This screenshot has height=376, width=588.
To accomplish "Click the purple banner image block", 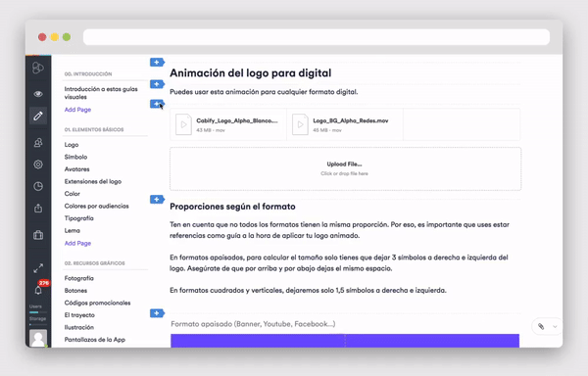I will pos(345,341).
